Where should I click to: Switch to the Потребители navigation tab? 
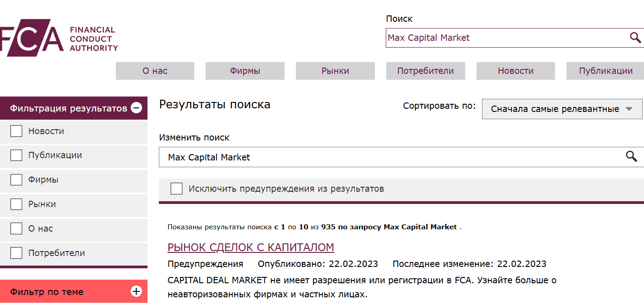pos(425,71)
